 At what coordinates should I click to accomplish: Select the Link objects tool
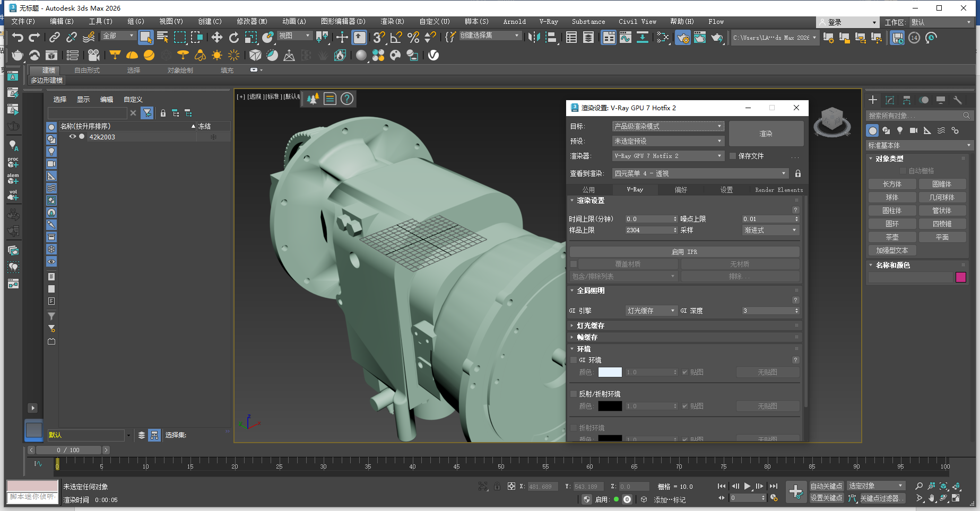pos(55,37)
